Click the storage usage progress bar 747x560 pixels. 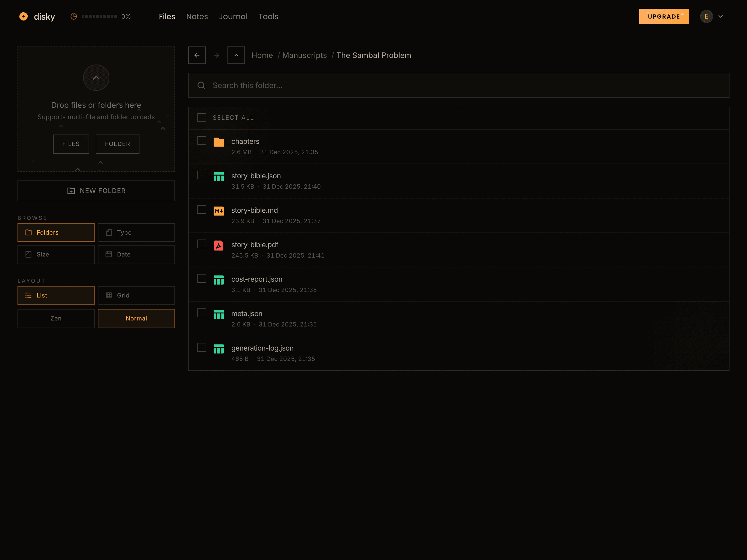point(100,16)
